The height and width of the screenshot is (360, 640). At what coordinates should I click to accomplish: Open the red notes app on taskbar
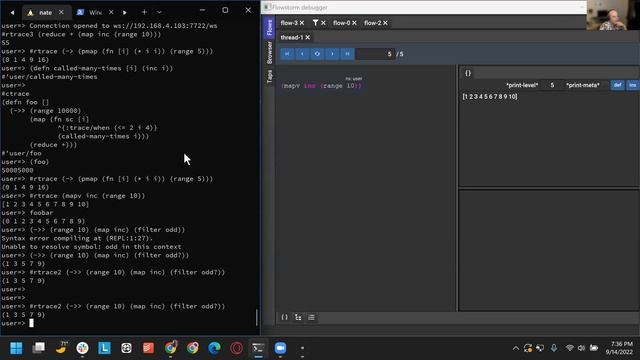[x=149, y=348]
